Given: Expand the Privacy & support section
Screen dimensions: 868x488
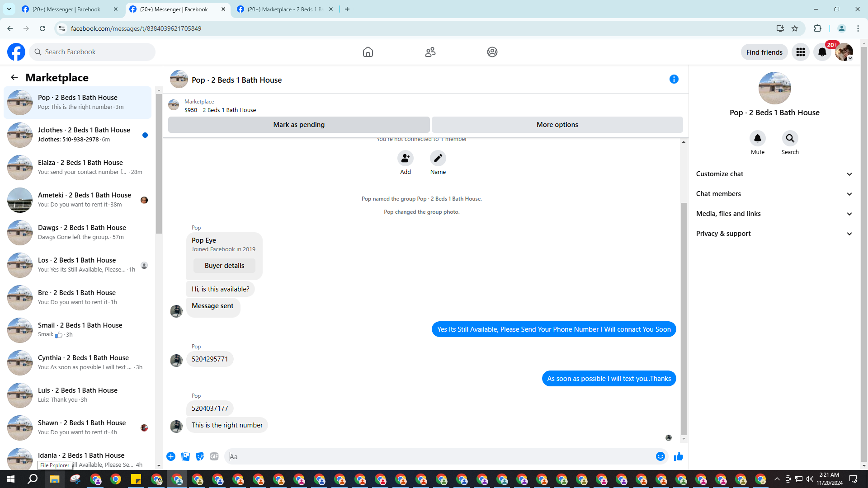Looking at the screenshot, I should click(x=774, y=234).
